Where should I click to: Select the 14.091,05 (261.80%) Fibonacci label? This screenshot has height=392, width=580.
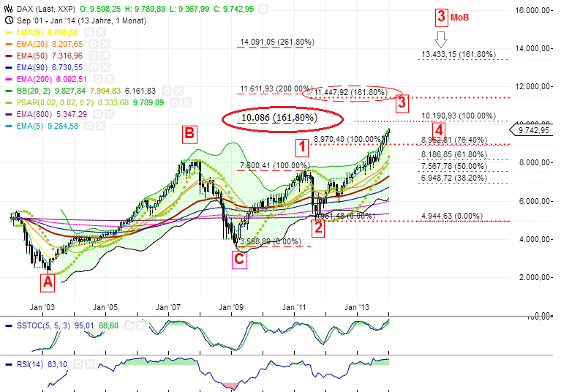[x=277, y=42]
